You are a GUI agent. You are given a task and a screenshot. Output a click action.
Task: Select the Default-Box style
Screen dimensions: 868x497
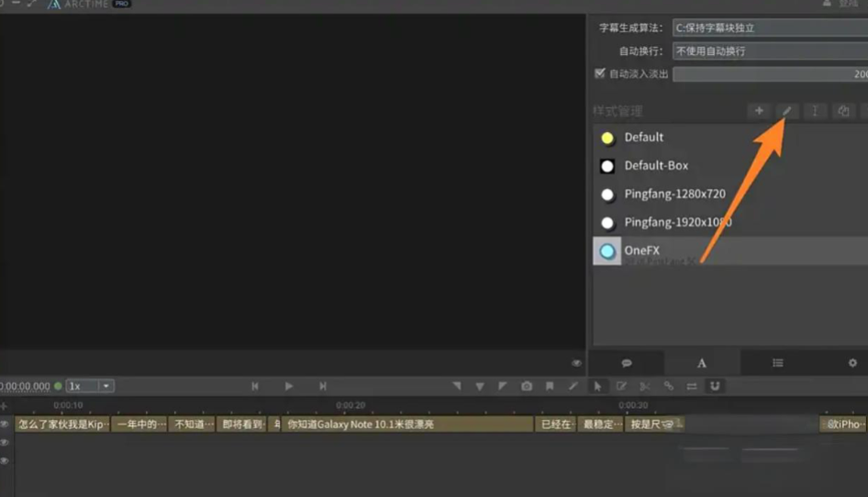coord(656,166)
